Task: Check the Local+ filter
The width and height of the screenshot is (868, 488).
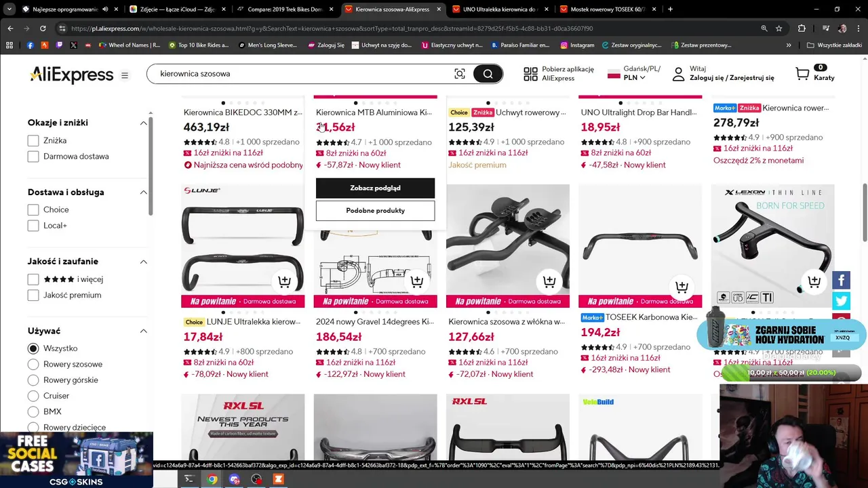Action: coord(33,226)
